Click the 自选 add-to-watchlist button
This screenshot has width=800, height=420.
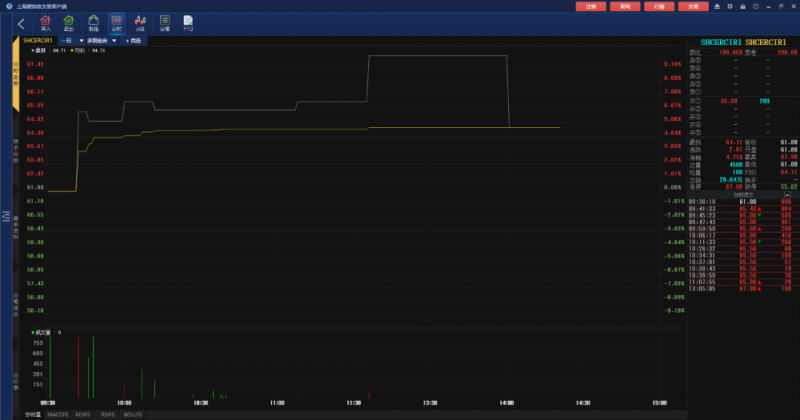(133, 40)
